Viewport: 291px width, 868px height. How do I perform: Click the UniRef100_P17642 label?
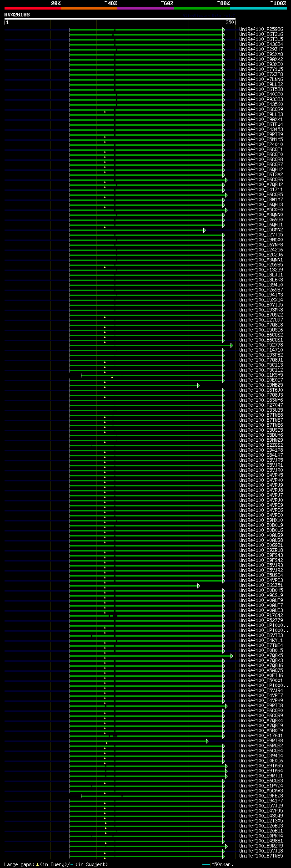point(261,616)
